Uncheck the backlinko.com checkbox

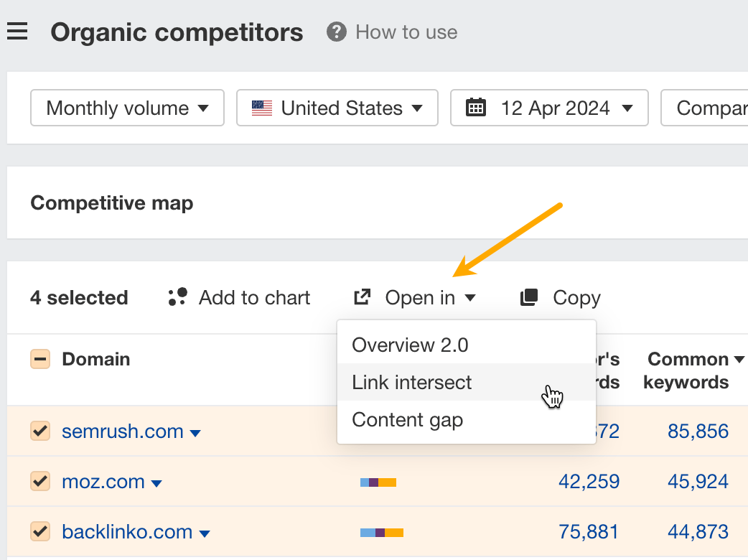pyautogui.click(x=39, y=532)
